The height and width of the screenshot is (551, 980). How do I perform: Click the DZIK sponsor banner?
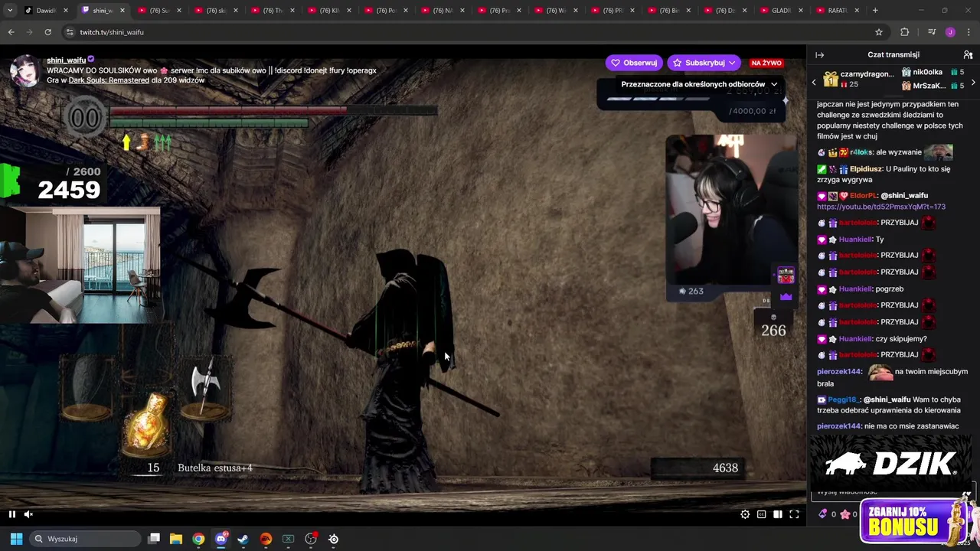[x=892, y=463]
